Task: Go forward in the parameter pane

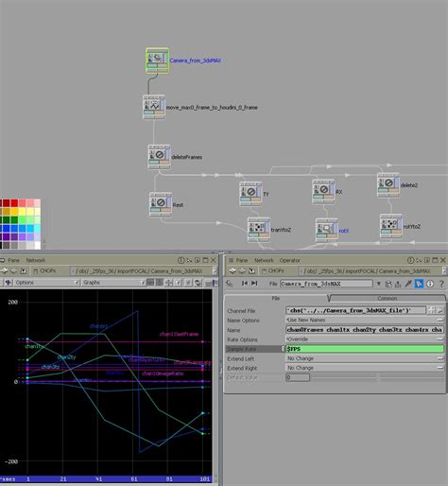Action: click(x=242, y=270)
